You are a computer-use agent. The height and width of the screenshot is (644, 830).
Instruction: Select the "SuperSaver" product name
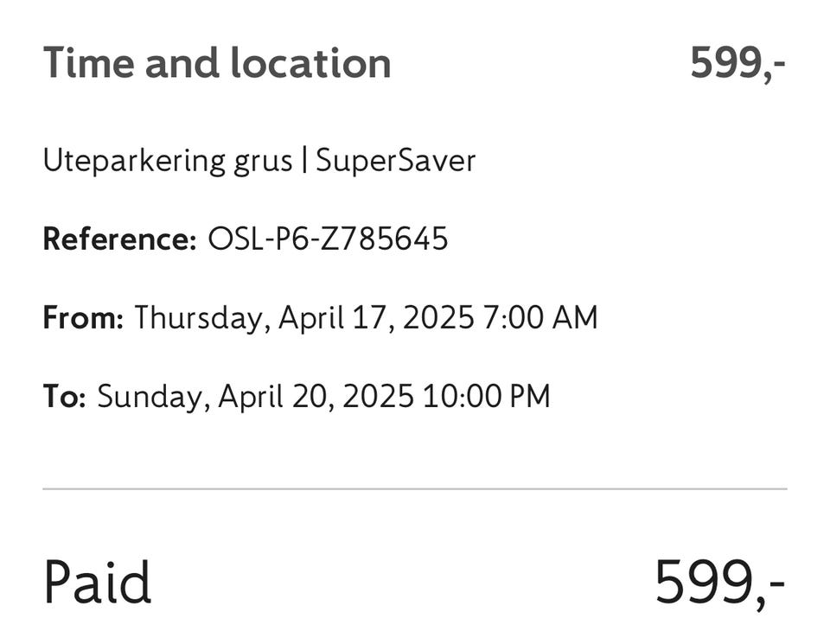[395, 161]
